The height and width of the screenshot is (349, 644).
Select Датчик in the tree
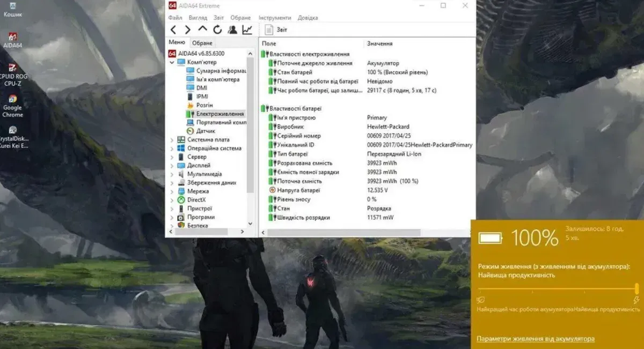click(x=206, y=131)
